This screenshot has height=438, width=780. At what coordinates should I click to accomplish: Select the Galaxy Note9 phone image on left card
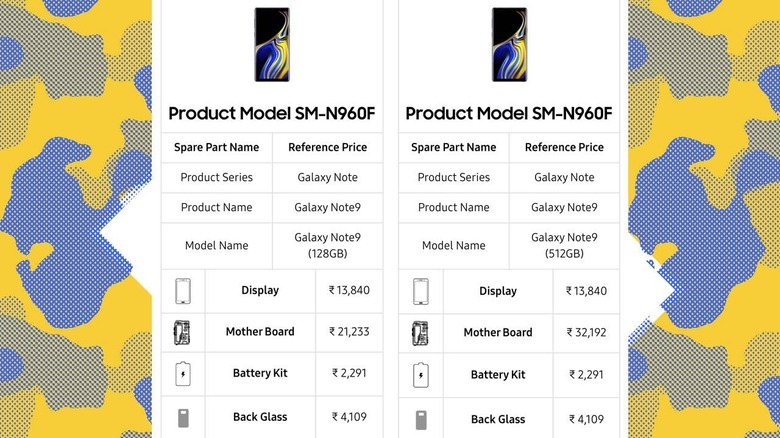(272, 45)
